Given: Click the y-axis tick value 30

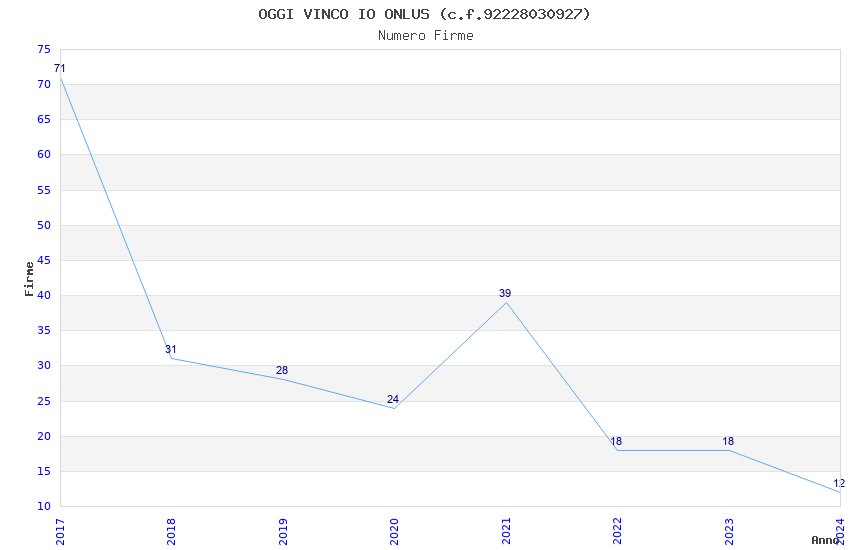Looking at the screenshot, I should click(x=44, y=366).
